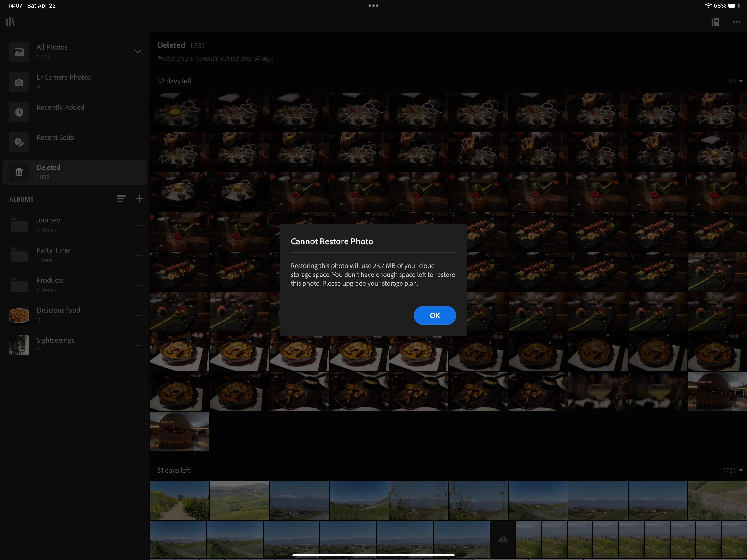Tap the Deleted trash icon

click(19, 172)
